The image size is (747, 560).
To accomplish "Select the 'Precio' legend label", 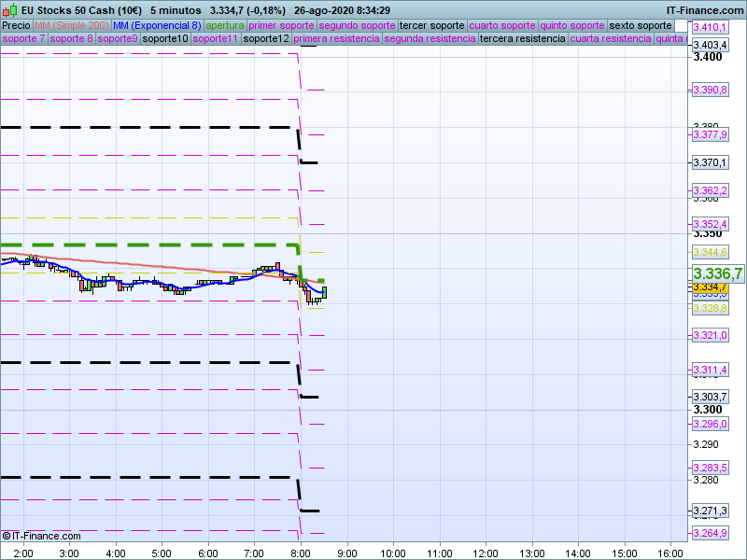I will coord(16,25).
